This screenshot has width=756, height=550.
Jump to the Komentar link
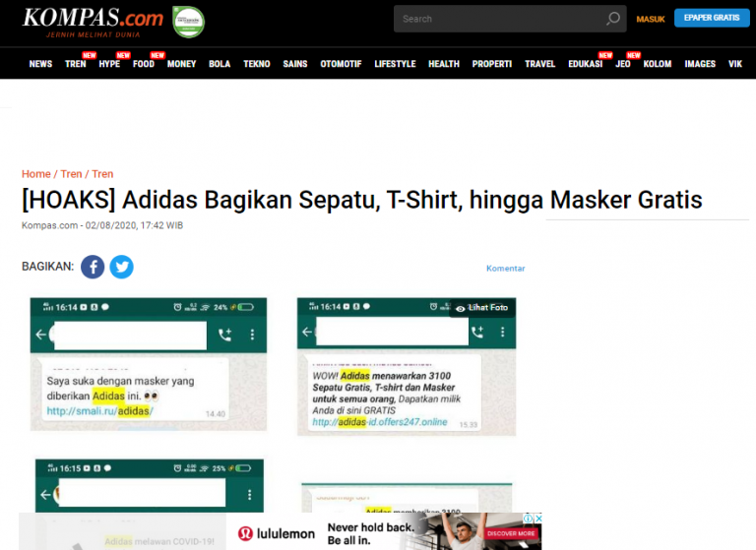[x=505, y=269]
